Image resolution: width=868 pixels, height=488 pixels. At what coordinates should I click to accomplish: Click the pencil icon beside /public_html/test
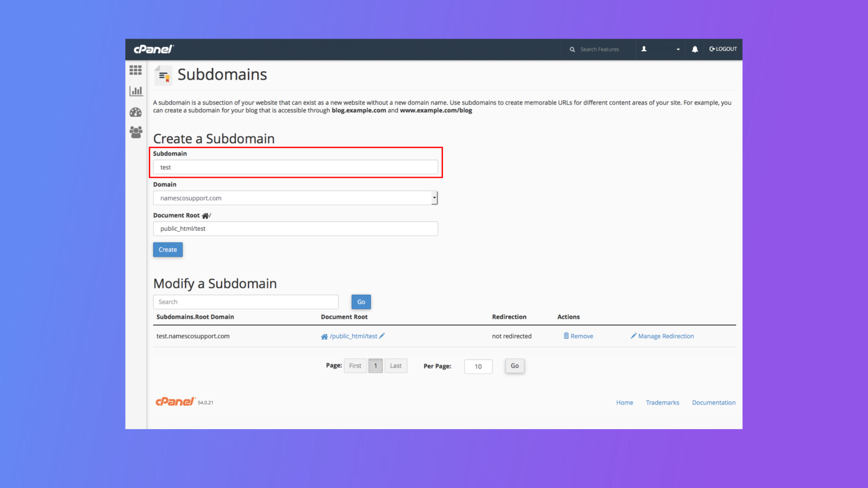tap(382, 336)
